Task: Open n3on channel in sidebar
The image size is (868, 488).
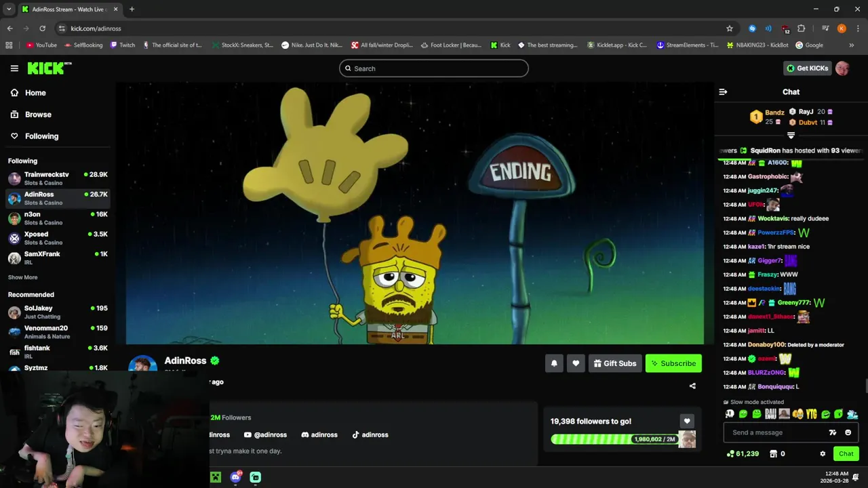Action: 58,218
